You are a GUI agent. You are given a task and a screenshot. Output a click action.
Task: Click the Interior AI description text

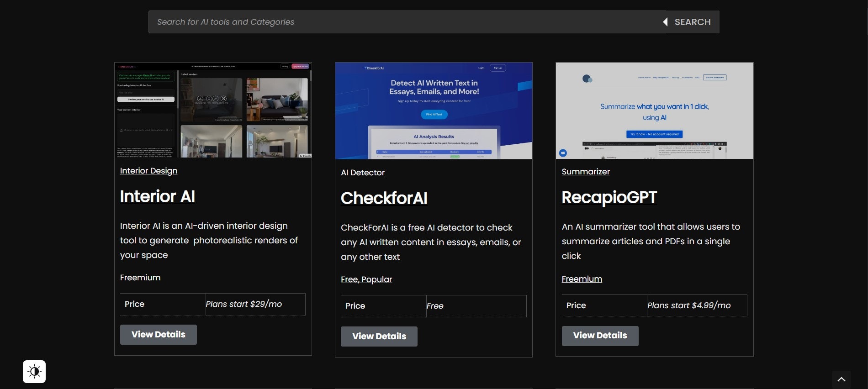pyautogui.click(x=209, y=240)
